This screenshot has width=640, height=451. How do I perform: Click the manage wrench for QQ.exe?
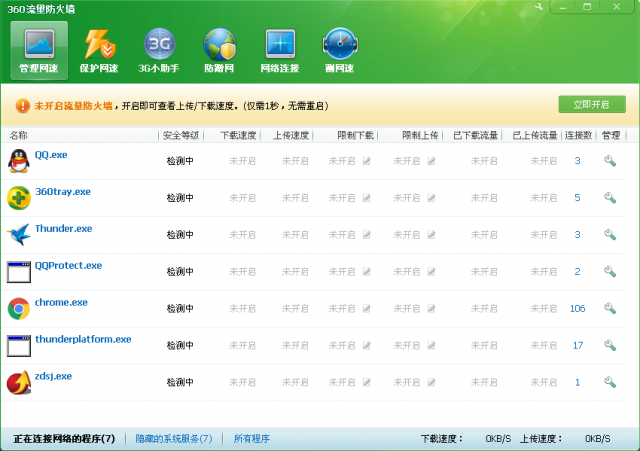coord(609,161)
